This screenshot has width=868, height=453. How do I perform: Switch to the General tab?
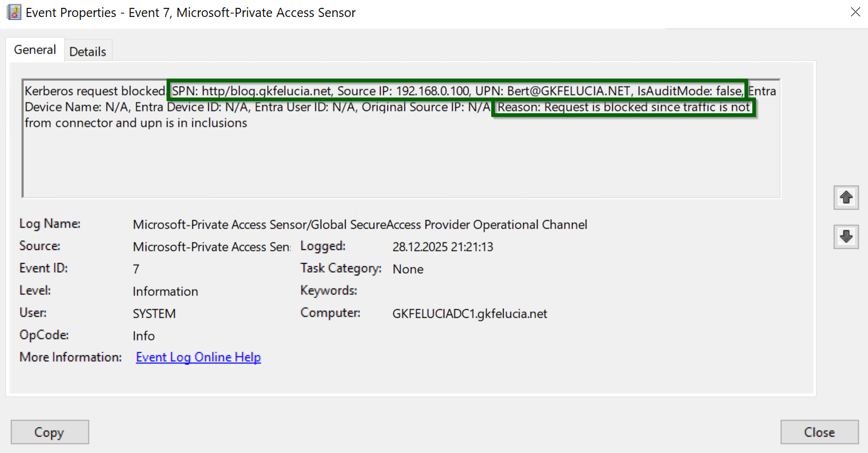coord(35,50)
